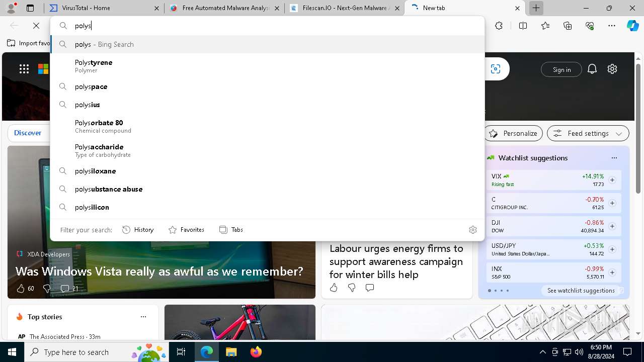The height and width of the screenshot is (362, 644).
Task: Open Edge from the taskbar
Action: [x=207, y=352]
